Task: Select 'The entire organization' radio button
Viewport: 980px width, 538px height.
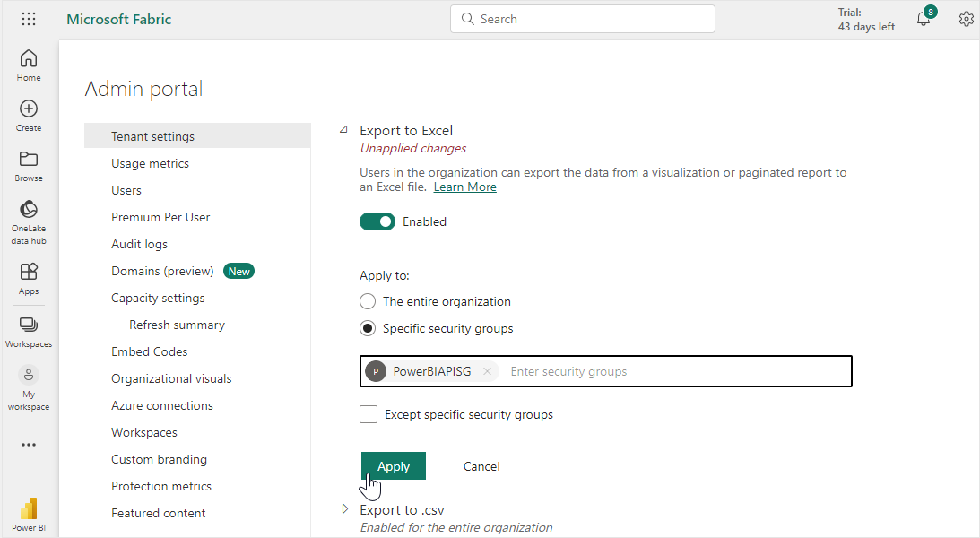Action: click(368, 301)
